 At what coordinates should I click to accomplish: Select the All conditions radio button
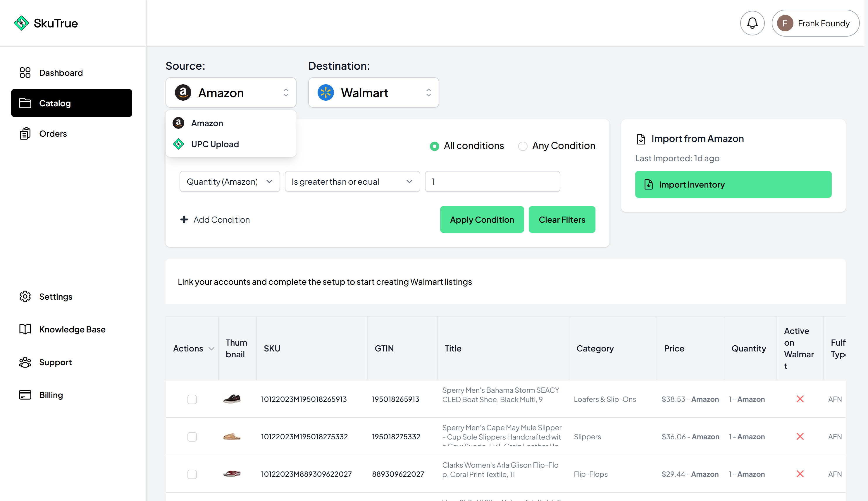[435, 146]
